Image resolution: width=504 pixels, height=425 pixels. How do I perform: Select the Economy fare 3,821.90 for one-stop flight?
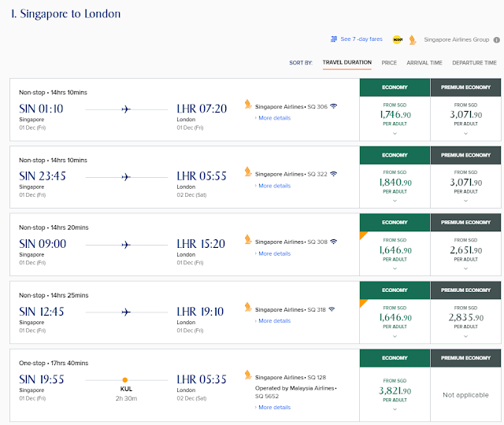point(395,388)
